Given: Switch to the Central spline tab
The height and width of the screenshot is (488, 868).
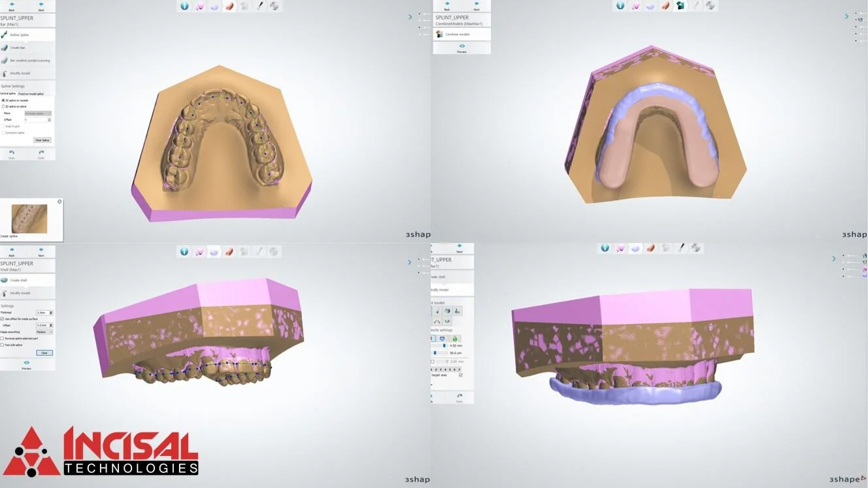Looking at the screenshot, I should 8,94.
